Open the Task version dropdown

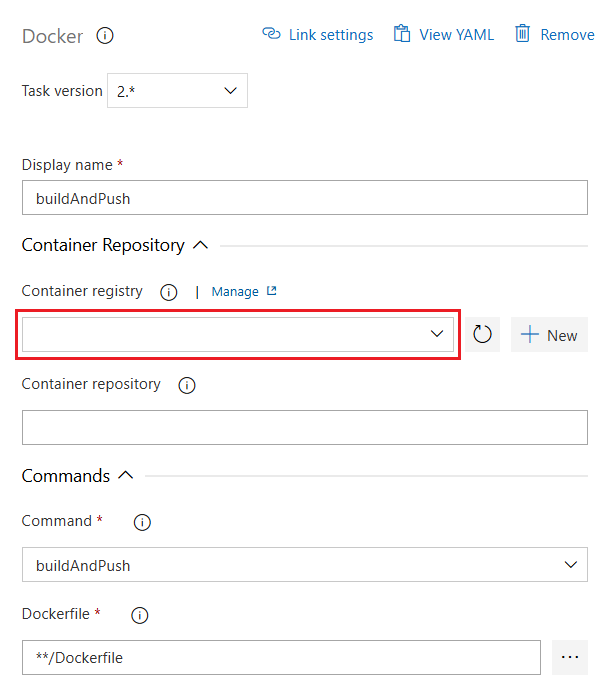point(177,91)
